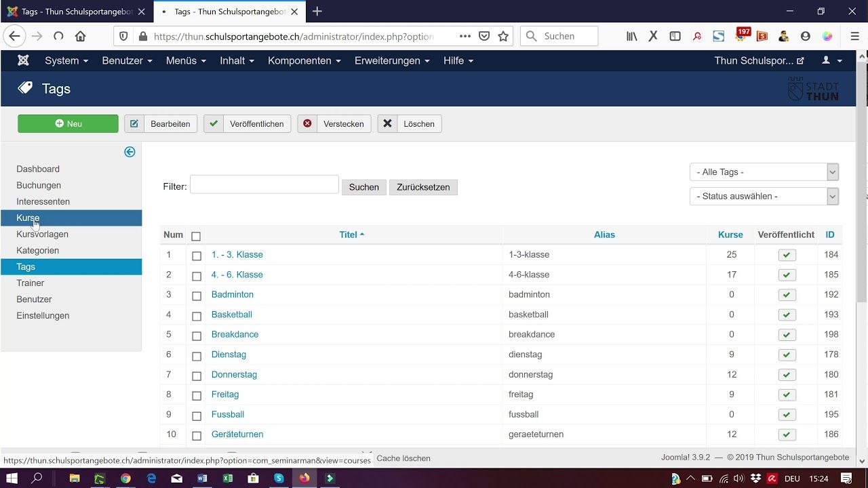The width and height of the screenshot is (868, 488).
Task: Reload the page using the browser refresh icon
Action: coord(58,36)
